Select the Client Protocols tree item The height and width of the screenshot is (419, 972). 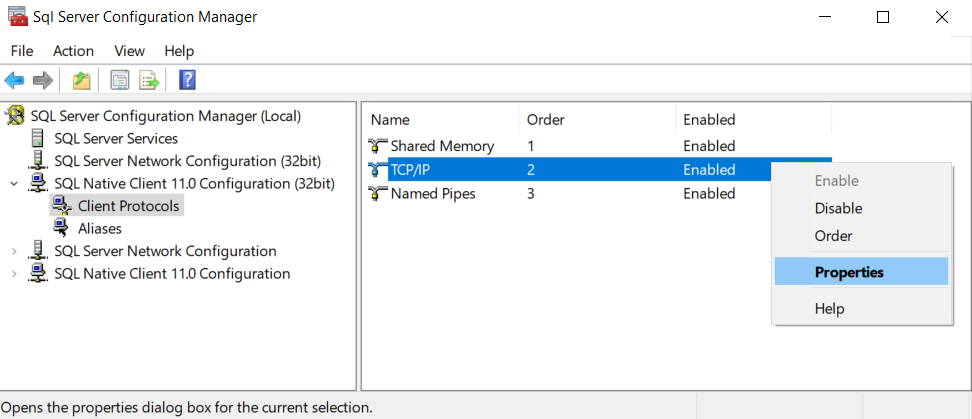click(128, 206)
